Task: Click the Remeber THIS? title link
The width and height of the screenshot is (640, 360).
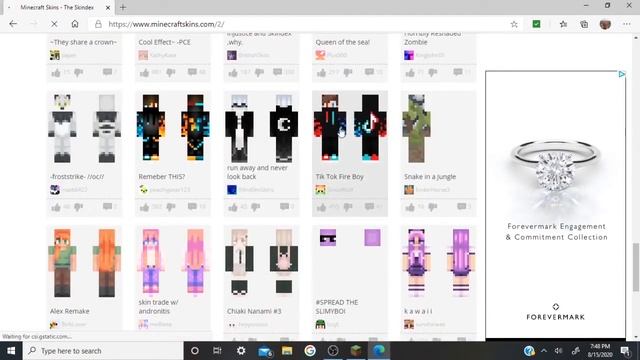Action: (162, 177)
